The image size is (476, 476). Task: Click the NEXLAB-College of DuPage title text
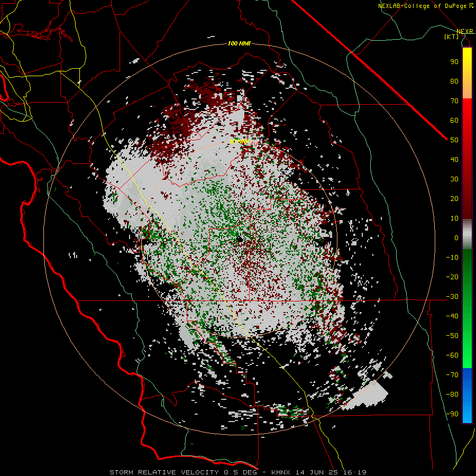pos(423,6)
